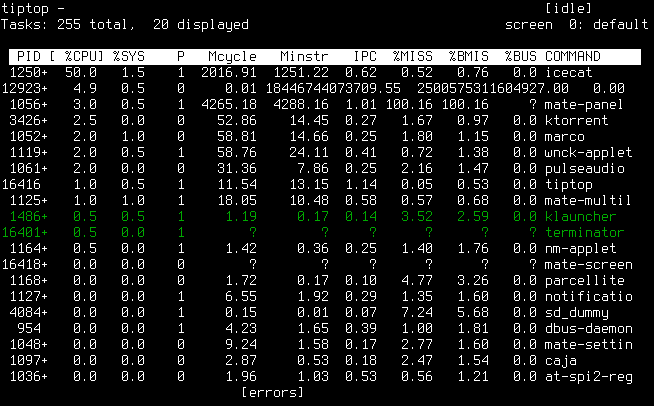Viewport: 654px width, 406px height.
Task: Click the 'screen 0: default' label
Action: 576,25
